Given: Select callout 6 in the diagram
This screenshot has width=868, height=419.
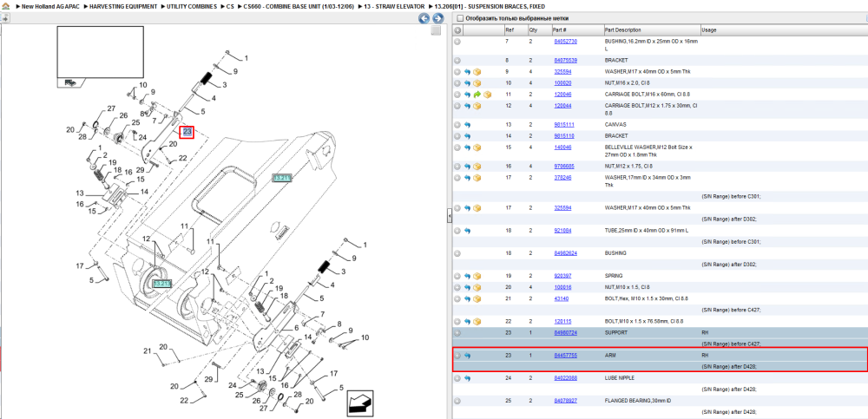Looking at the screenshot, I should [x=296, y=328].
